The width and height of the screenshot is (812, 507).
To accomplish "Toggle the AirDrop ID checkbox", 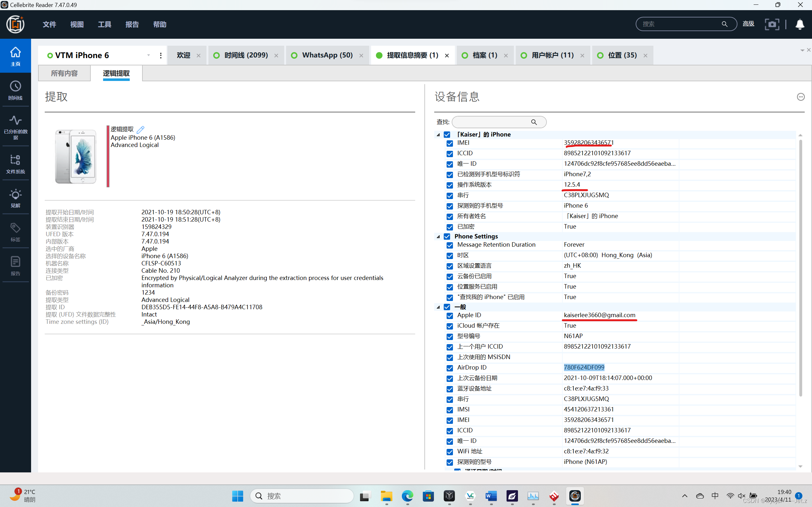I will (449, 368).
